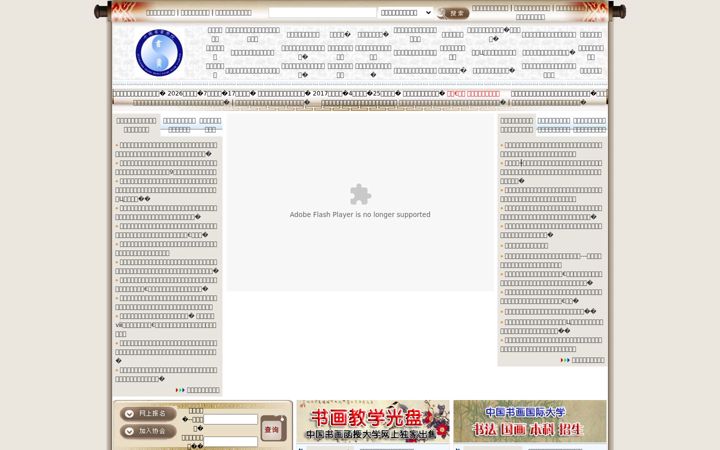Click the lower input field beside the 查询 button

231,442
